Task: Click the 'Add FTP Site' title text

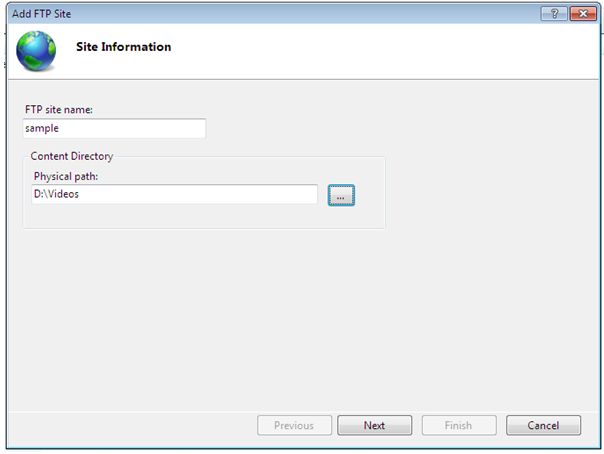Action: [42, 14]
